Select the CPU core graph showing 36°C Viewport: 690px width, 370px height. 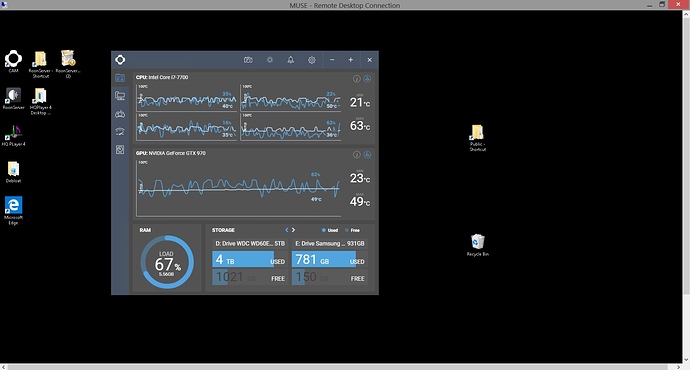tap(290, 127)
